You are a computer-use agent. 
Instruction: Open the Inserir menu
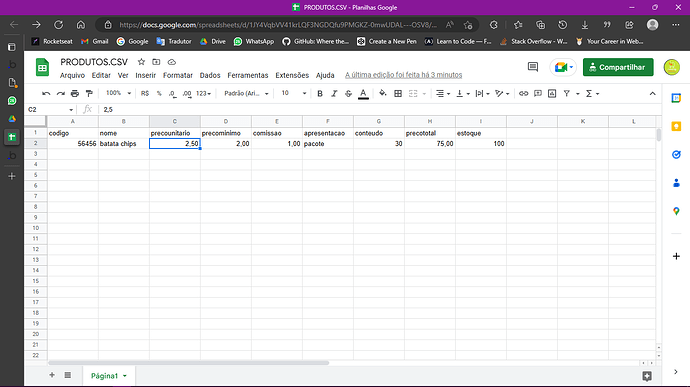pyautogui.click(x=146, y=75)
